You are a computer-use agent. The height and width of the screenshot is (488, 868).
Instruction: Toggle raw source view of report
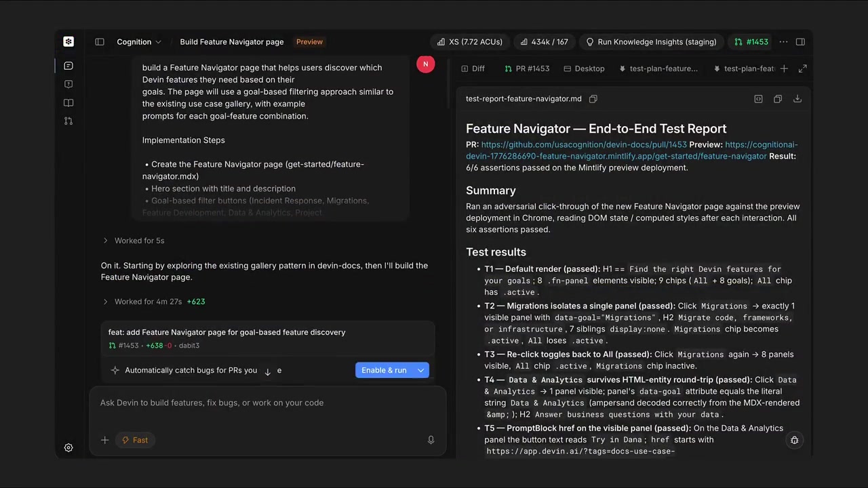(x=758, y=99)
